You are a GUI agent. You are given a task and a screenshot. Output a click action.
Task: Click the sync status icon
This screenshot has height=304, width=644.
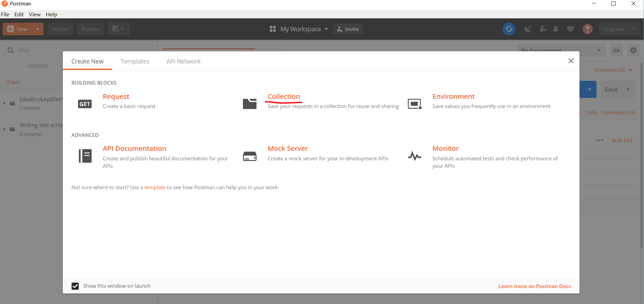509,29
